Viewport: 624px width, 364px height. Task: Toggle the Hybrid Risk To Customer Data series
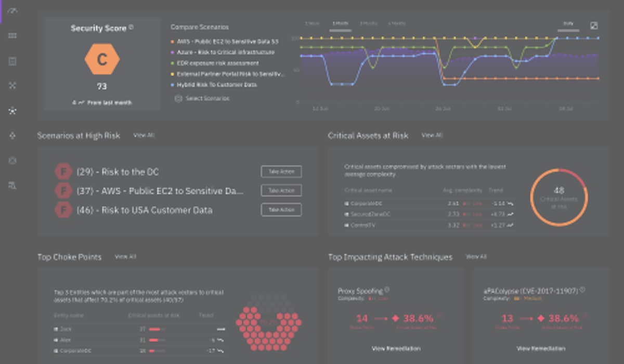click(217, 84)
